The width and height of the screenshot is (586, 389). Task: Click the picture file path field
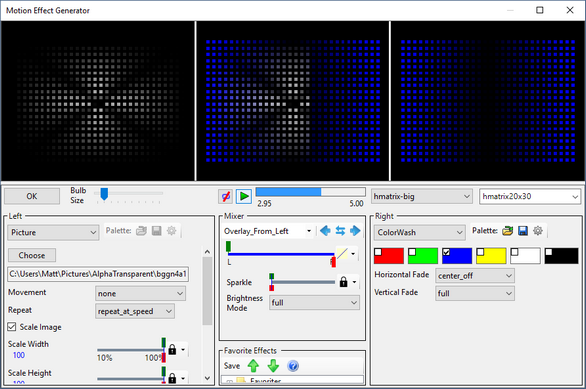tap(98, 274)
